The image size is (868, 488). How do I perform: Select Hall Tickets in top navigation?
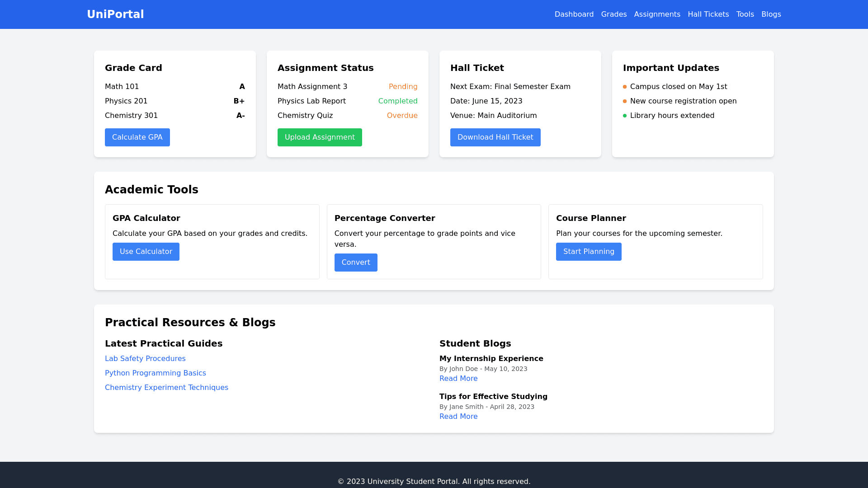708,14
